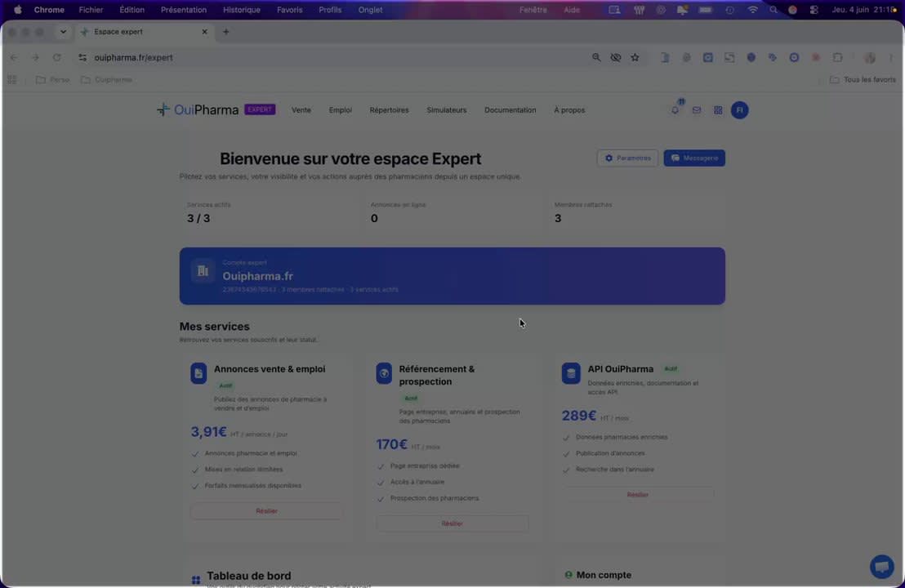Click the Mes services heading

[x=215, y=327]
